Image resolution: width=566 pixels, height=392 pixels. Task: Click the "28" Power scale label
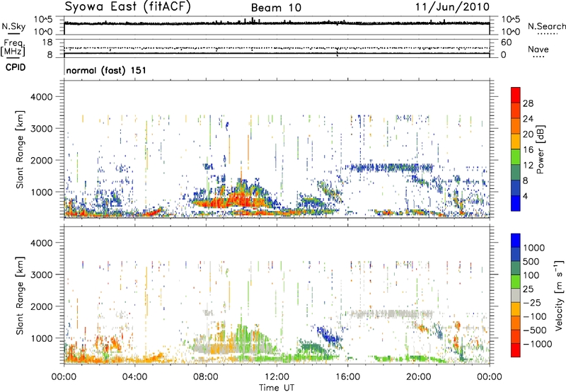pyautogui.click(x=528, y=103)
